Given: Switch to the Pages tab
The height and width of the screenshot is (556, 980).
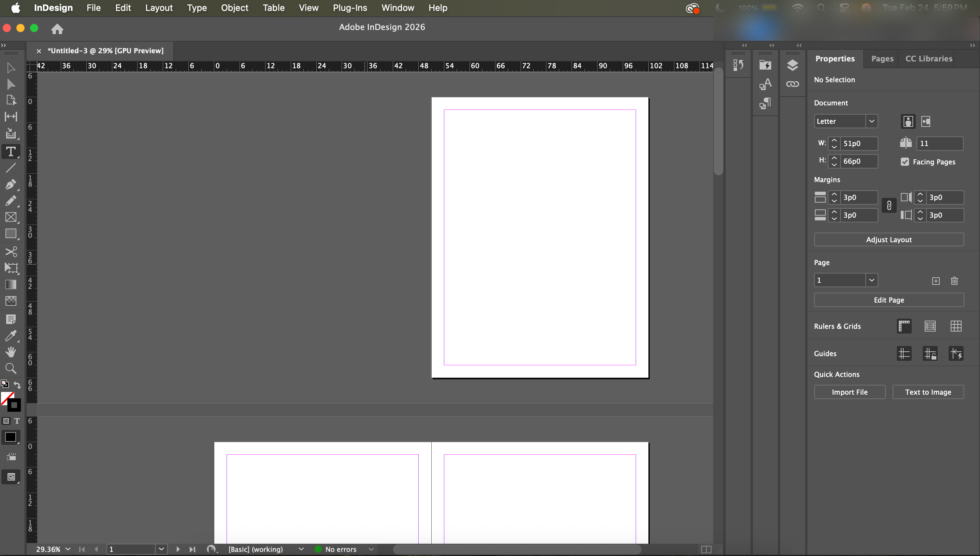Looking at the screenshot, I should click(882, 59).
